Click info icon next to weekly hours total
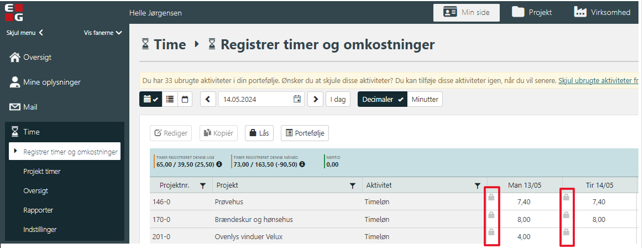 coord(219,164)
